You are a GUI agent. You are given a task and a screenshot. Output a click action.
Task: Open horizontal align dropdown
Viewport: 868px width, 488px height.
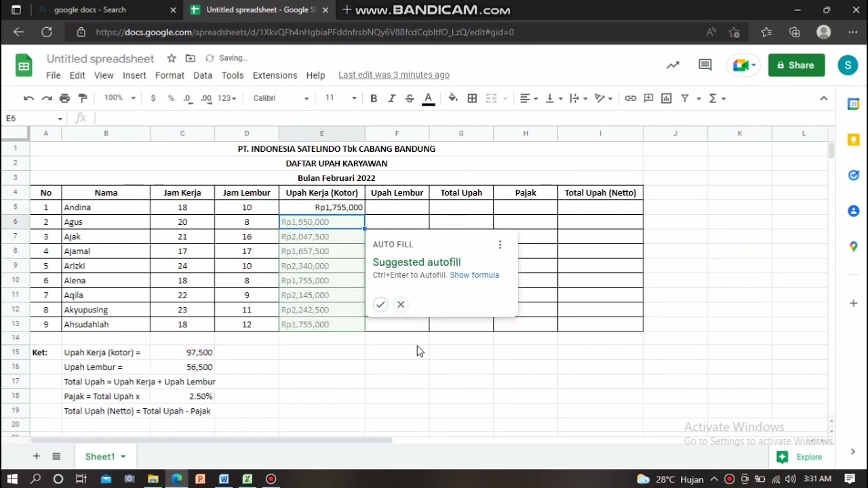[x=529, y=98]
